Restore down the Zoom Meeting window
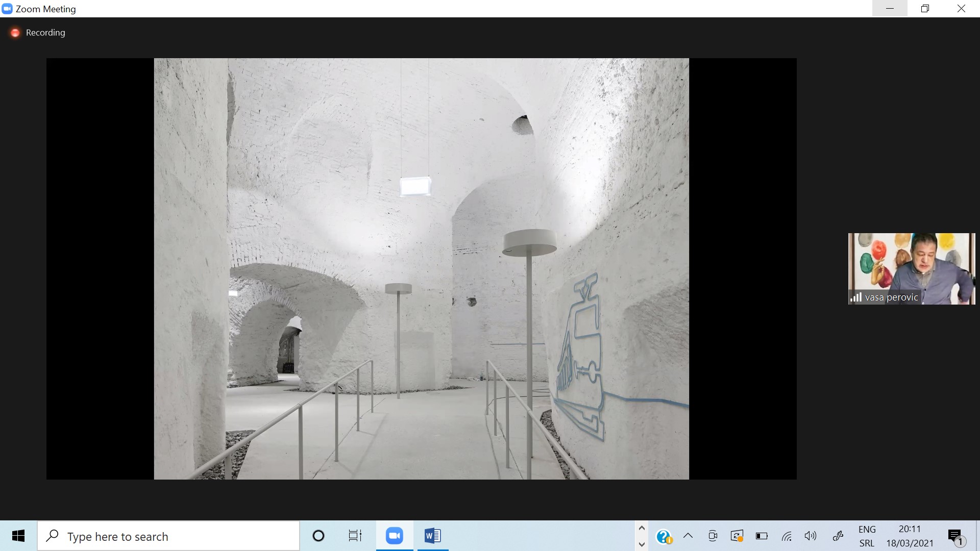Image resolution: width=980 pixels, height=551 pixels. 925,9
